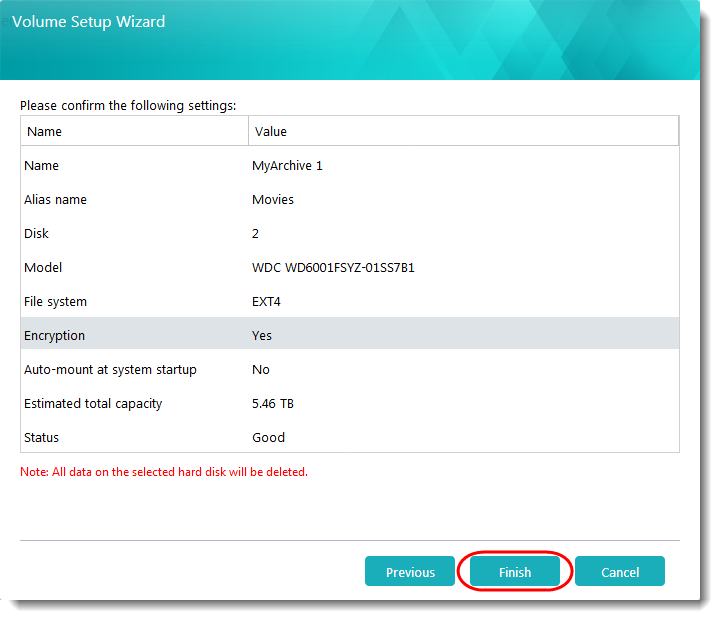Select the Auto-mount at system startup row
Image resolution: width=720 pixels, height=620 pixels.
coord(110,369)
